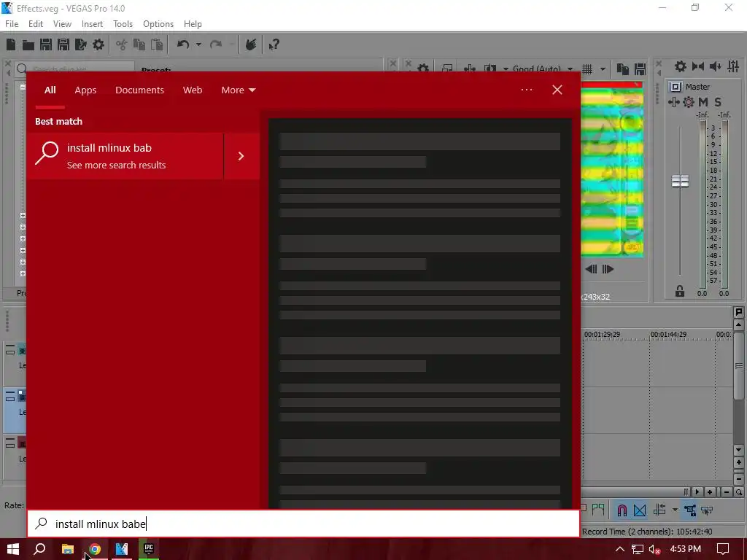747x560 pixels.
Task: Click the timeline vertical scrollbar thumb
Action: [739, 366]
